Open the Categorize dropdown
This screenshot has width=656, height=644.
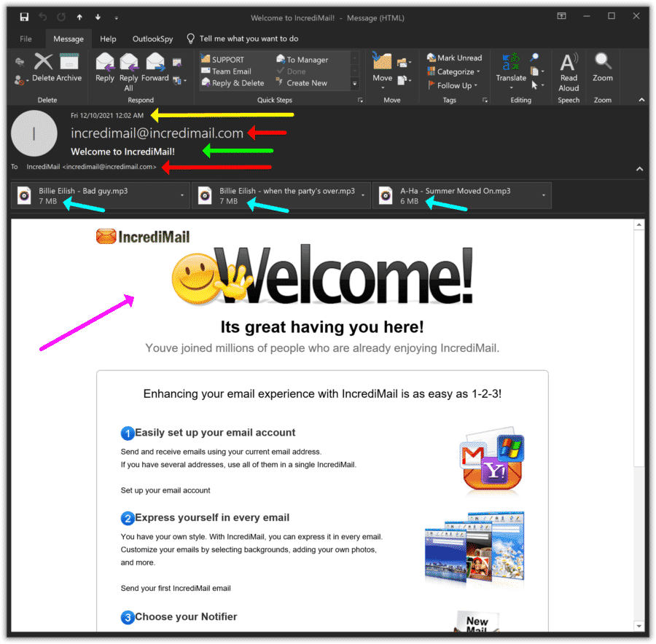pyautogui.click(x=453, y=71)
